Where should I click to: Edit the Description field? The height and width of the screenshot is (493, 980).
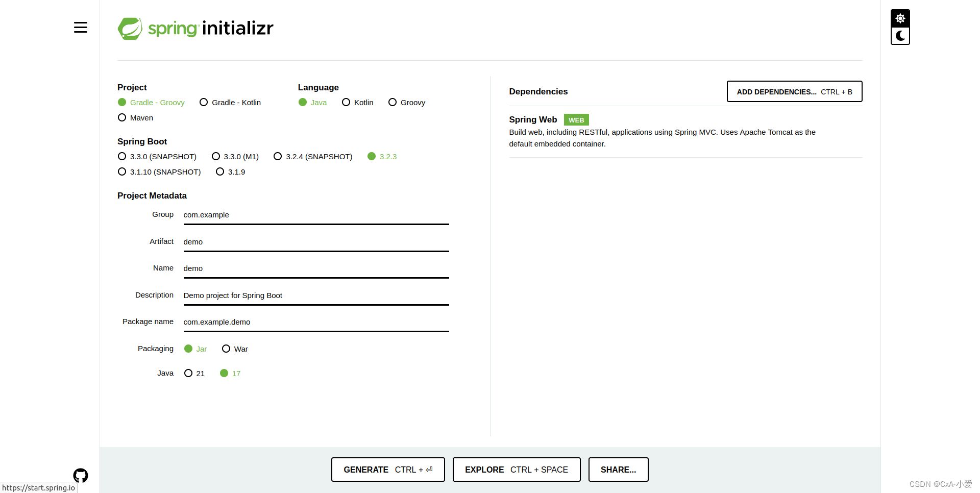tap(316, 295)
